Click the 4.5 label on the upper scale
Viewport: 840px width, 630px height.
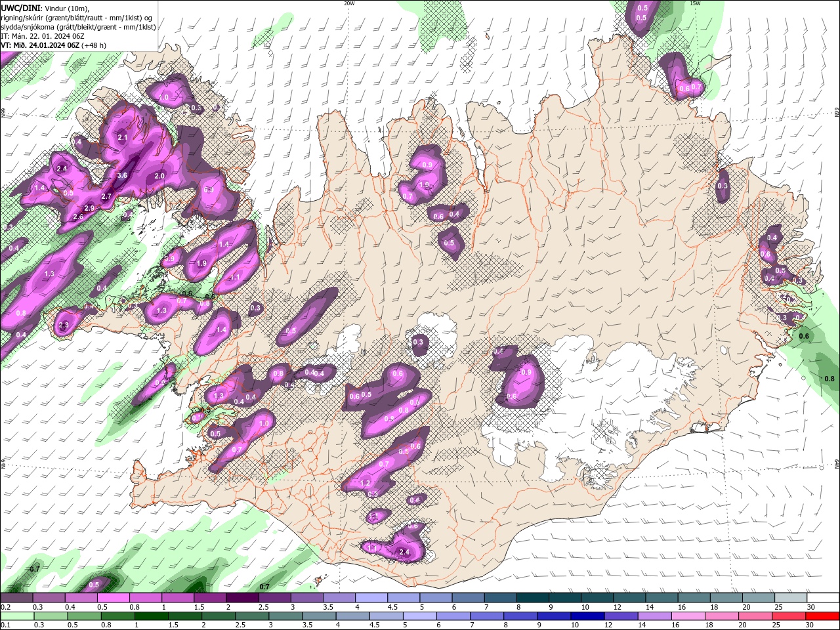(392, 607)
